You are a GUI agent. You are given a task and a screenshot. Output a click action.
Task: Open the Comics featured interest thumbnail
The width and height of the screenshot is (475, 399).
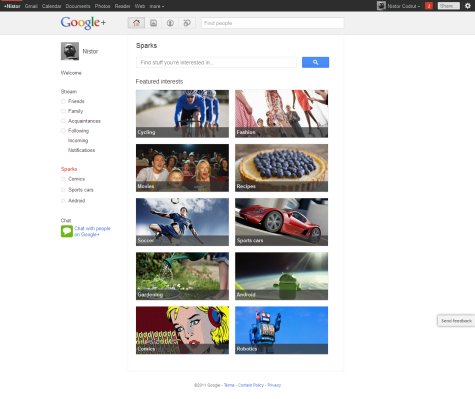pyautogui.click(x=182, y=330)
